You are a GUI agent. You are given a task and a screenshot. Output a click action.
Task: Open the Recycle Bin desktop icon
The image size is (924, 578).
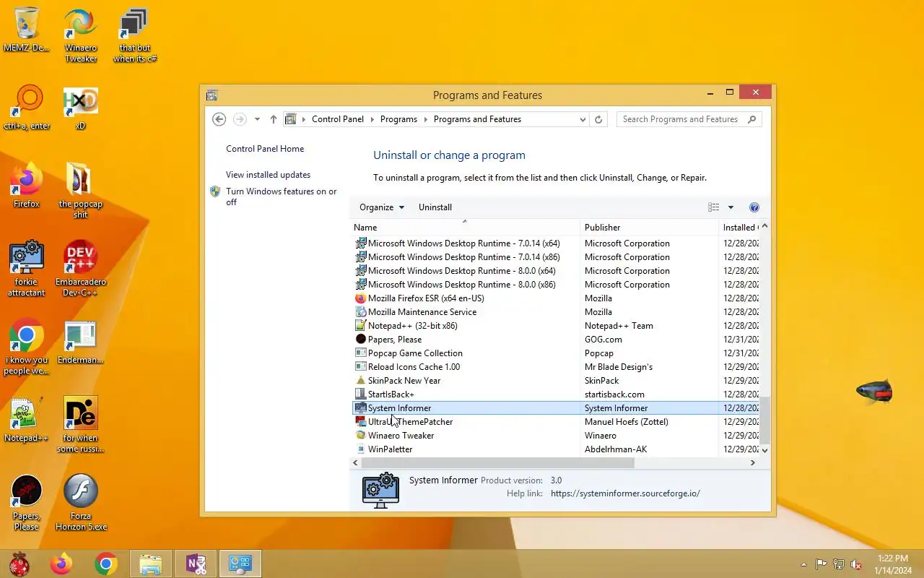27,30
